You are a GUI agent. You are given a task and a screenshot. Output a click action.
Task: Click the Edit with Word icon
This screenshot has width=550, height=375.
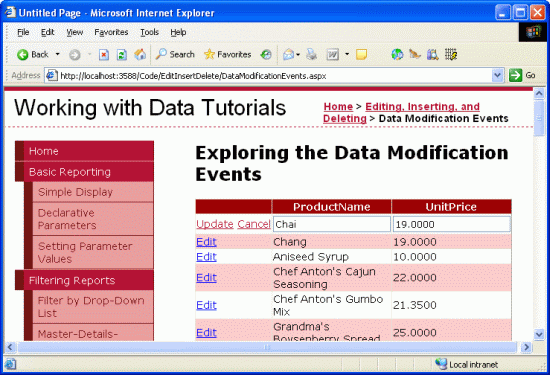(333, 54)
